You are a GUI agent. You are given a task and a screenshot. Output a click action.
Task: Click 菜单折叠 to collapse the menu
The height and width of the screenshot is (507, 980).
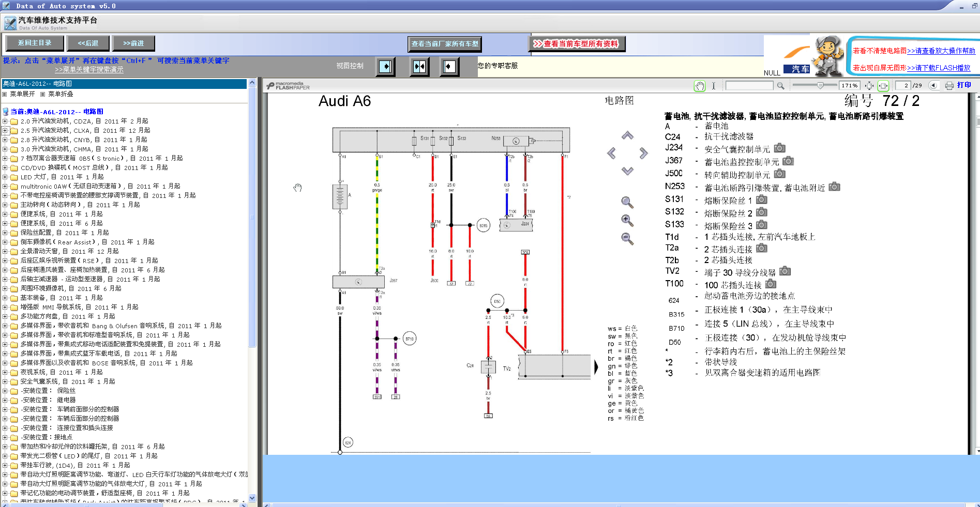click(61, 94)
